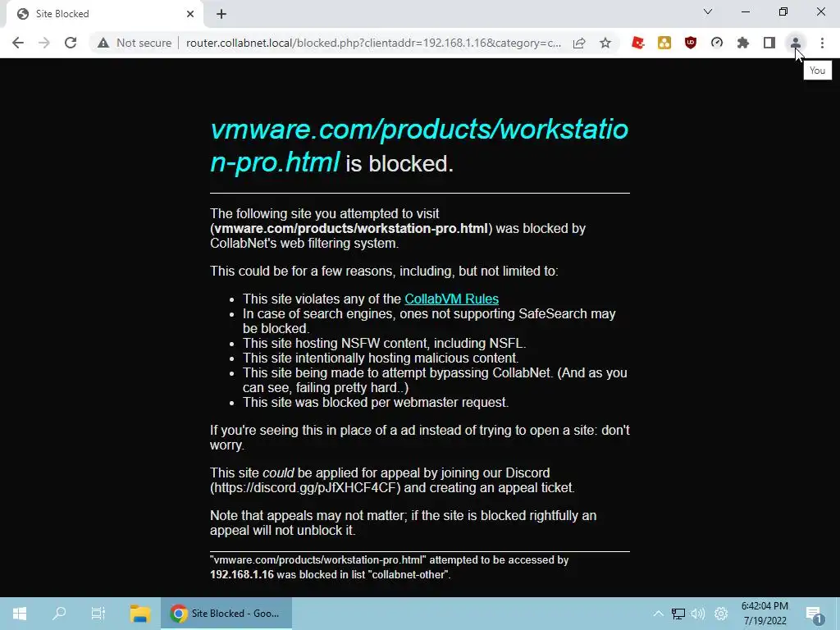The height and width of the screenshot is (630, 840).
Task: Reload the blocked page
Action: [71, 43]
